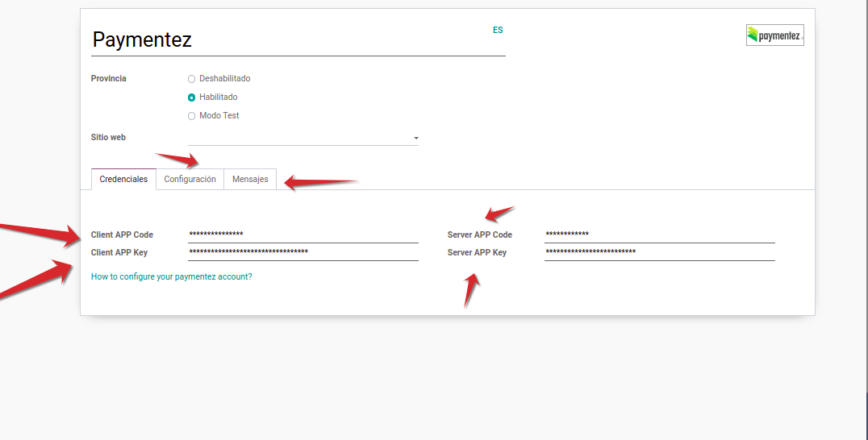Open the ES translation button
This screenshot has width=868, height=440.
pos(498,30)
